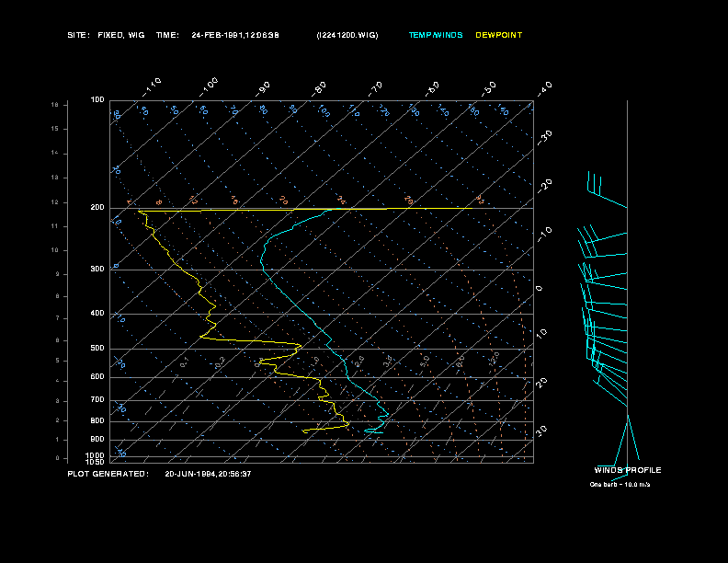Select height scale label 7 km

point(58,318)
